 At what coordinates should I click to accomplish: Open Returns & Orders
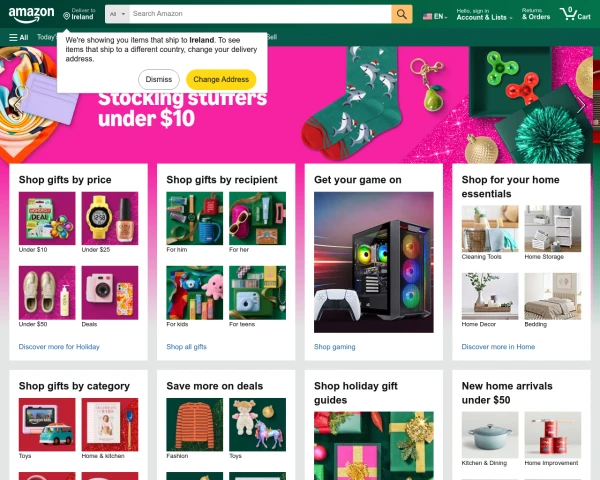tap(536, 14)
